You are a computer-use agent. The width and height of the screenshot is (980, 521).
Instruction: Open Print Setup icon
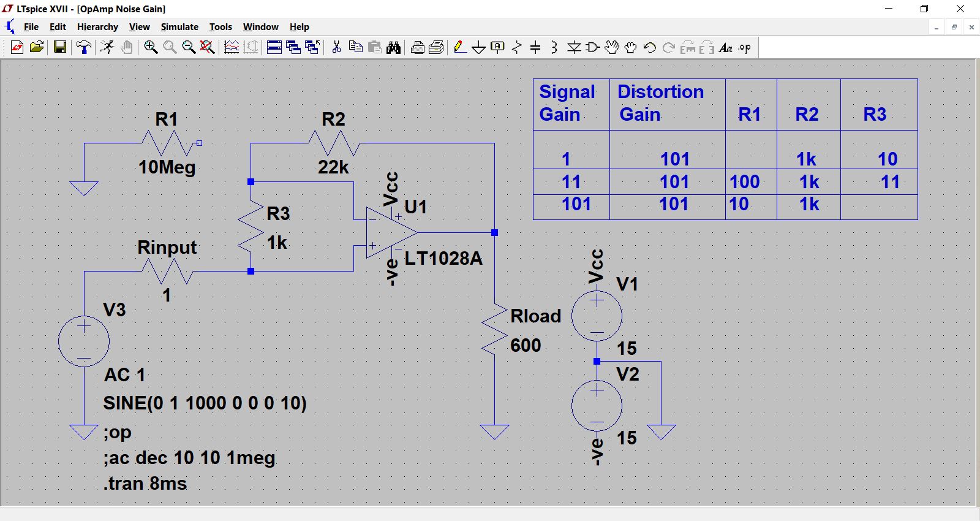437,47
